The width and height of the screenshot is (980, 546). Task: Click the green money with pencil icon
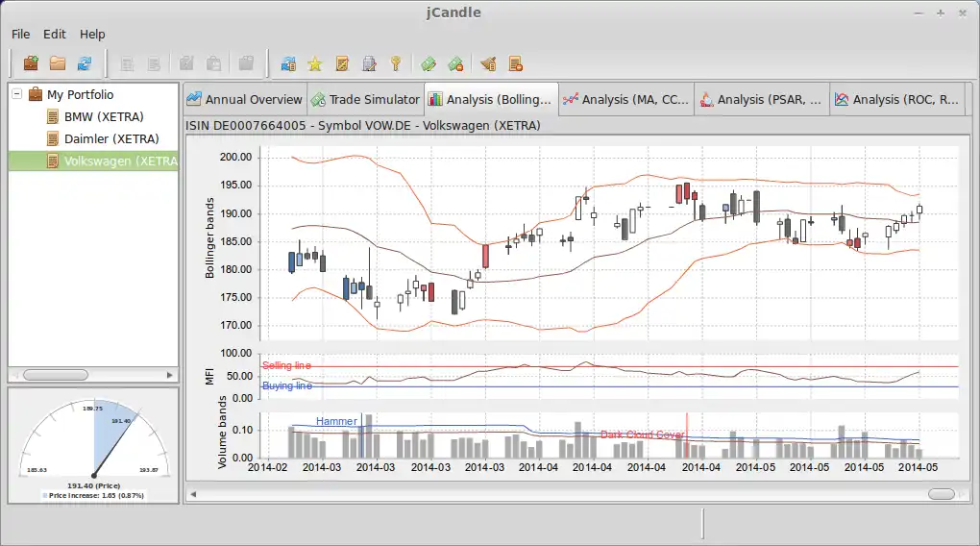[x=429, y=63]
